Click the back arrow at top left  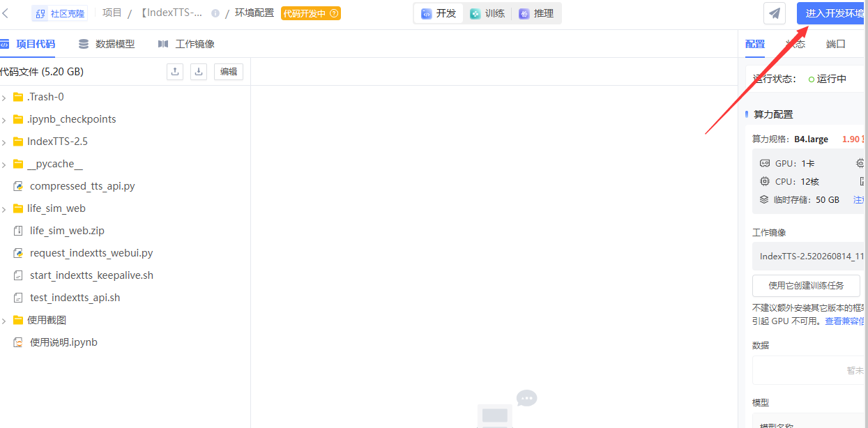click(4, 13)
